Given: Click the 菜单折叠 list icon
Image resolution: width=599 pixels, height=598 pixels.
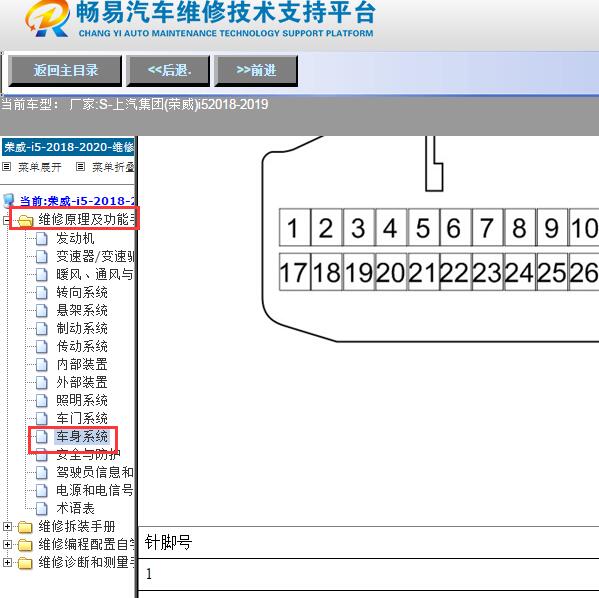Looking at the screenshot, I should click(x=80, y=167).
